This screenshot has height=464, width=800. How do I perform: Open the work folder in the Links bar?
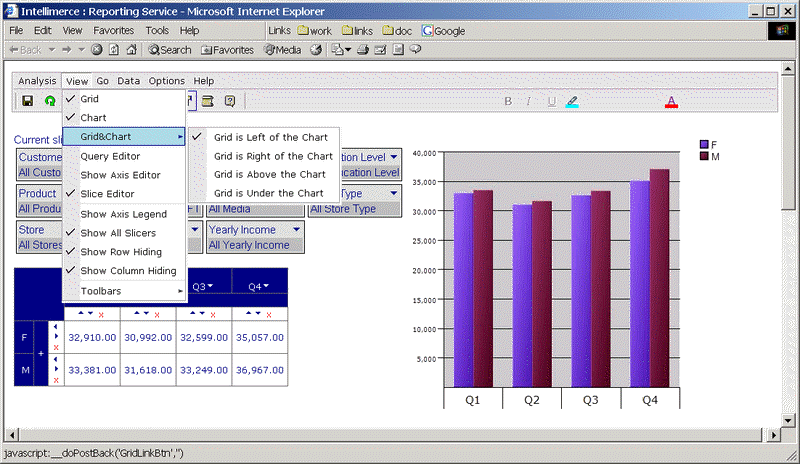(x=314, y=31)
